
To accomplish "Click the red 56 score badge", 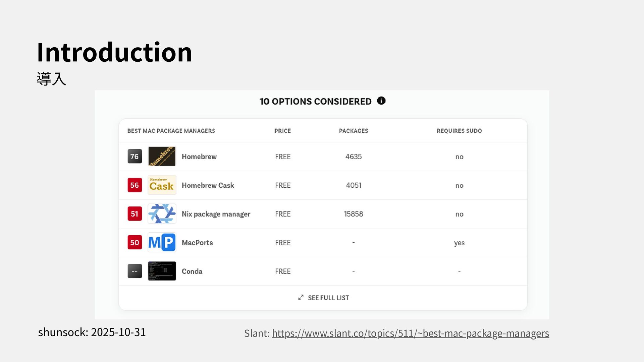I will (135, 185).
